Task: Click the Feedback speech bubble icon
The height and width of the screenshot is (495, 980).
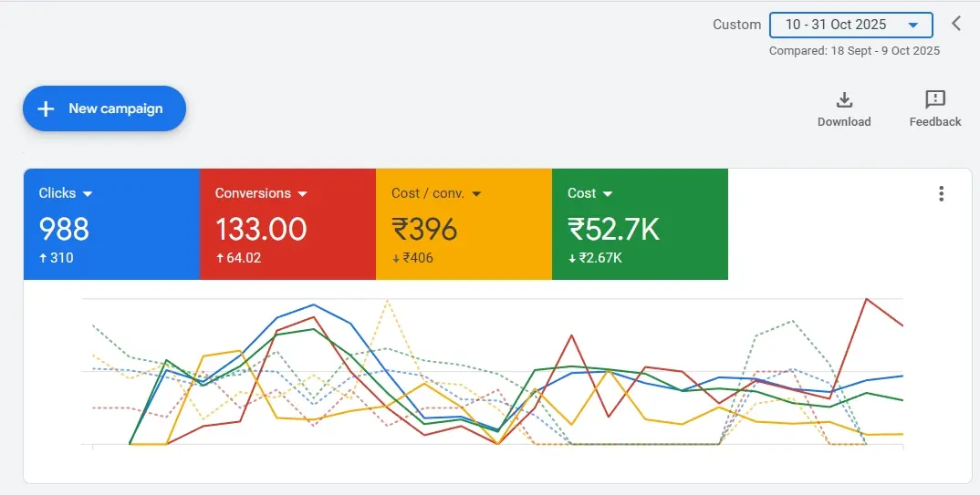Action: point(934,99)
